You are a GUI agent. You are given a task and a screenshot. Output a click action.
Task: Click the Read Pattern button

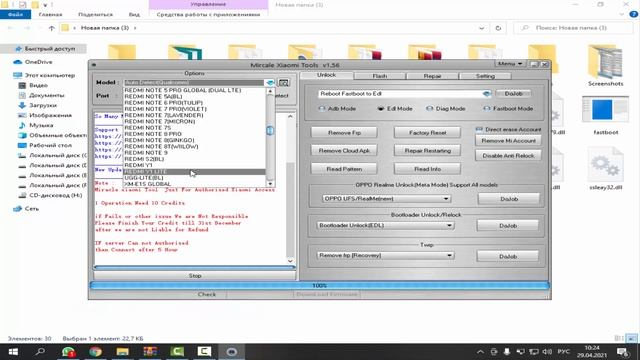(x=344, y=169)
